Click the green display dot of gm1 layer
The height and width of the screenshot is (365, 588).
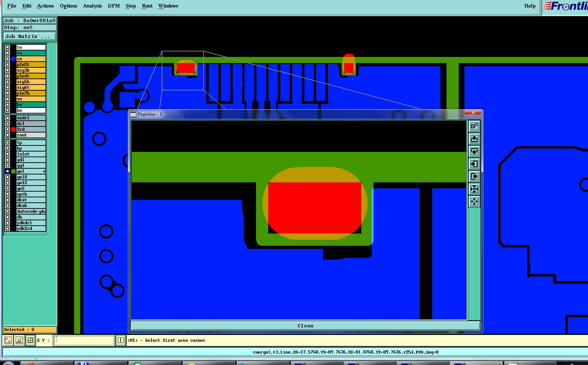tap(13, 171)
